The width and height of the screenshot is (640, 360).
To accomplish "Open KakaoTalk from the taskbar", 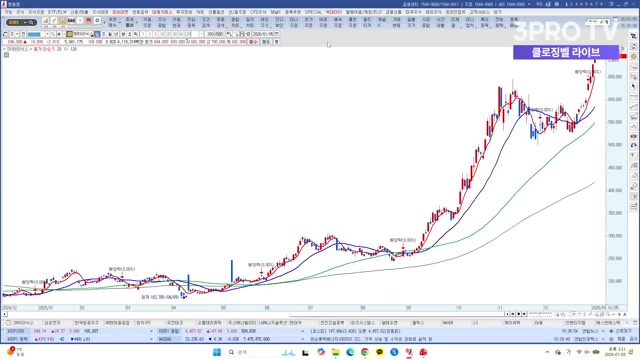I will coord(380,352).
